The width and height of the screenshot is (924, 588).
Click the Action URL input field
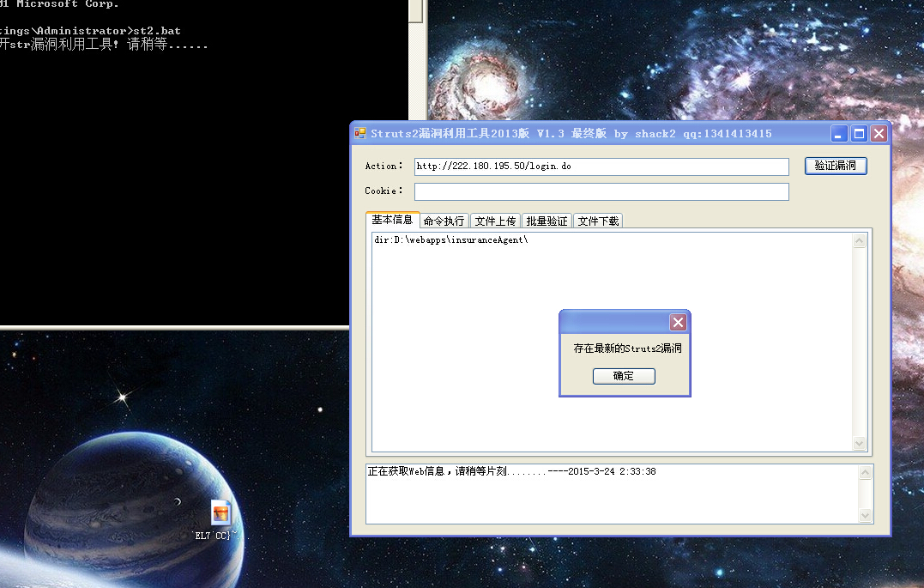pos(601,167)
